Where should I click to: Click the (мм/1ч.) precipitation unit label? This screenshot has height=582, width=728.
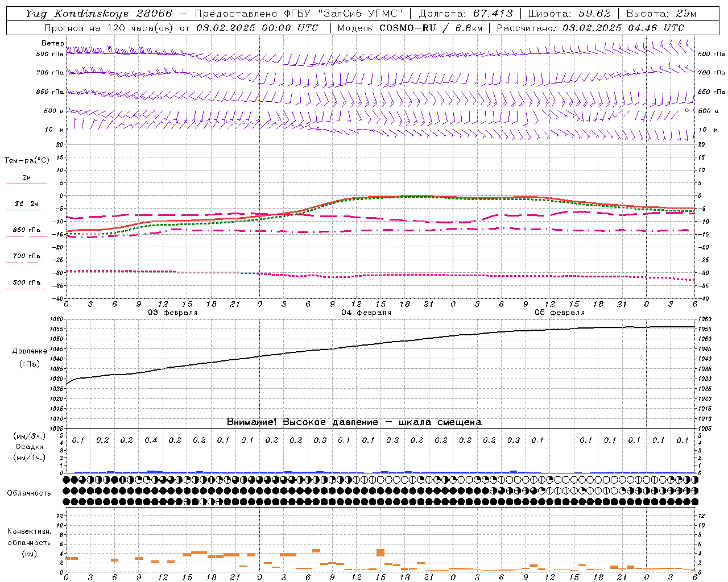point(30,458)
